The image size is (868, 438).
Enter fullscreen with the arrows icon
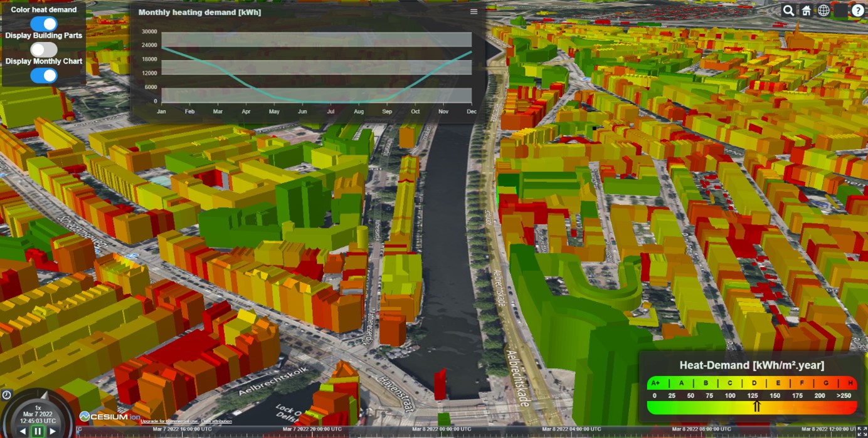(x=862, y=431)
